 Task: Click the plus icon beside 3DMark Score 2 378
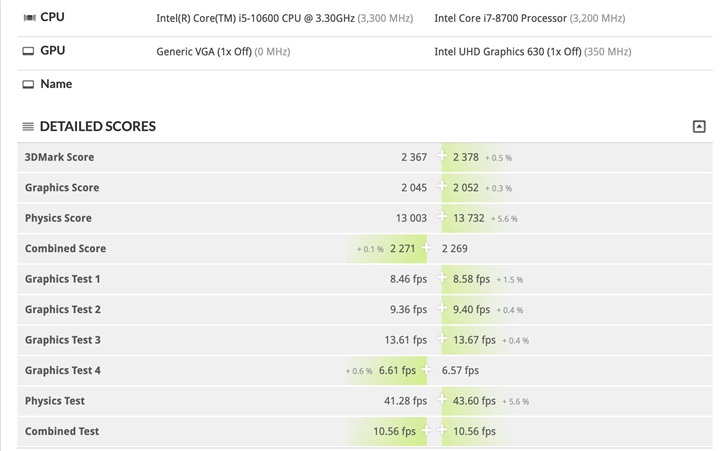pos(442,157)
